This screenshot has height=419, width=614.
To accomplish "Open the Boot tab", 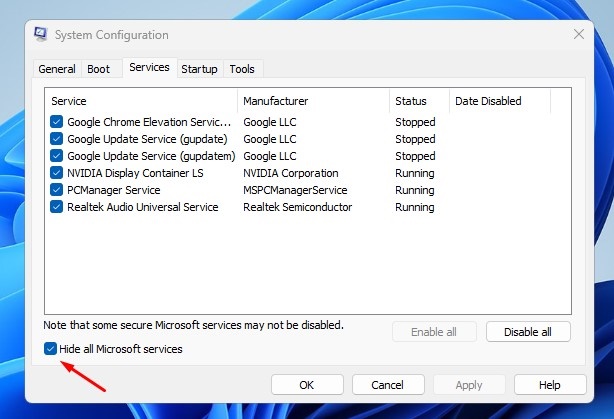I will coord(98,69).
